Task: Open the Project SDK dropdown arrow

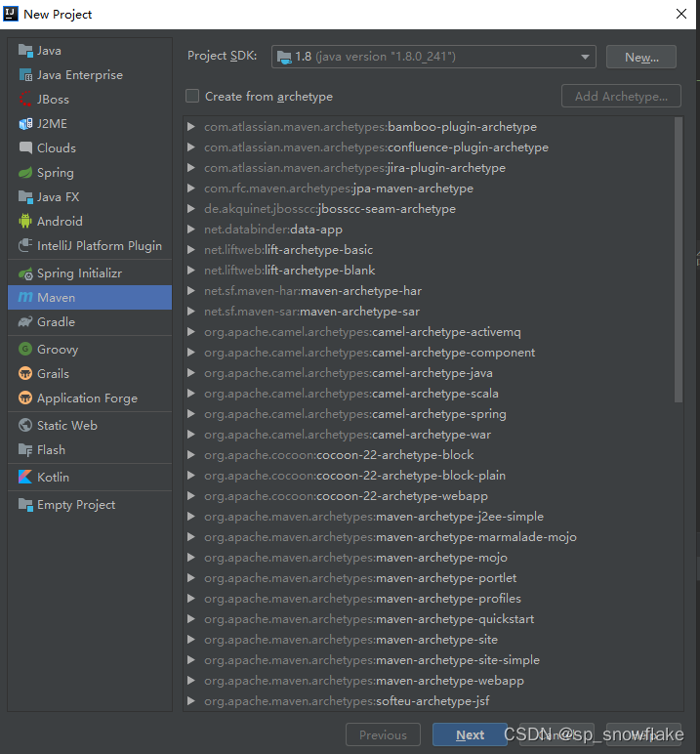Action: click(x=585, y=57)
